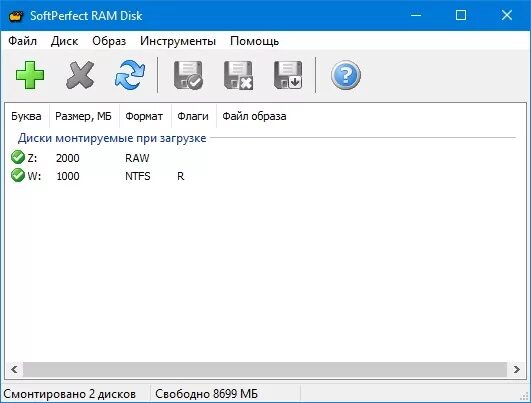
Task: Remove disk using the gray X icon
Action: click(80, 75)
